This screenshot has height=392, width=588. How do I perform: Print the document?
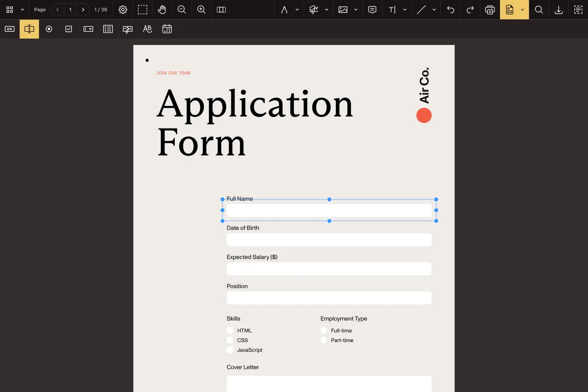click(x=490, y=10)
